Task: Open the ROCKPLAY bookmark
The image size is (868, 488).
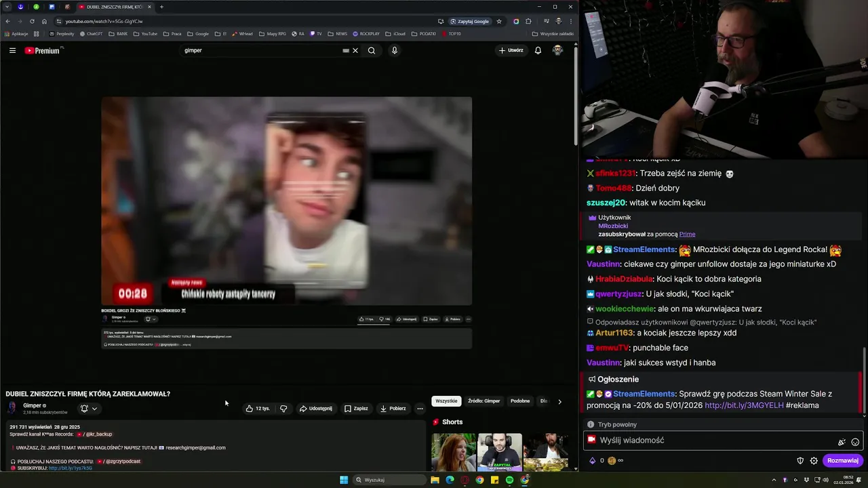Action: coord(366,33)
